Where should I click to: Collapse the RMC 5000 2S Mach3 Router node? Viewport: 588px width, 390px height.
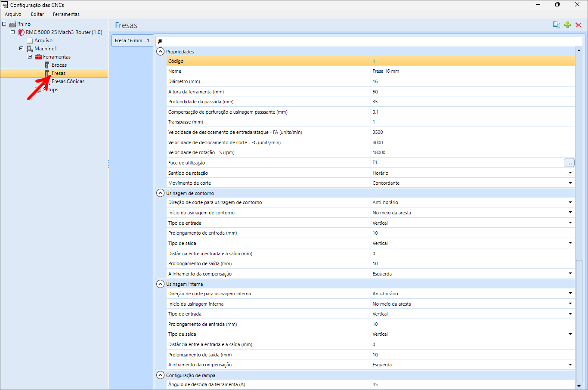point(12,32)
